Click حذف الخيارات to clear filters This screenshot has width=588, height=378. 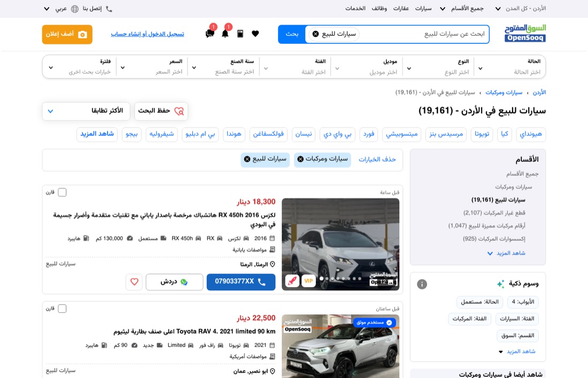[377, 159]
